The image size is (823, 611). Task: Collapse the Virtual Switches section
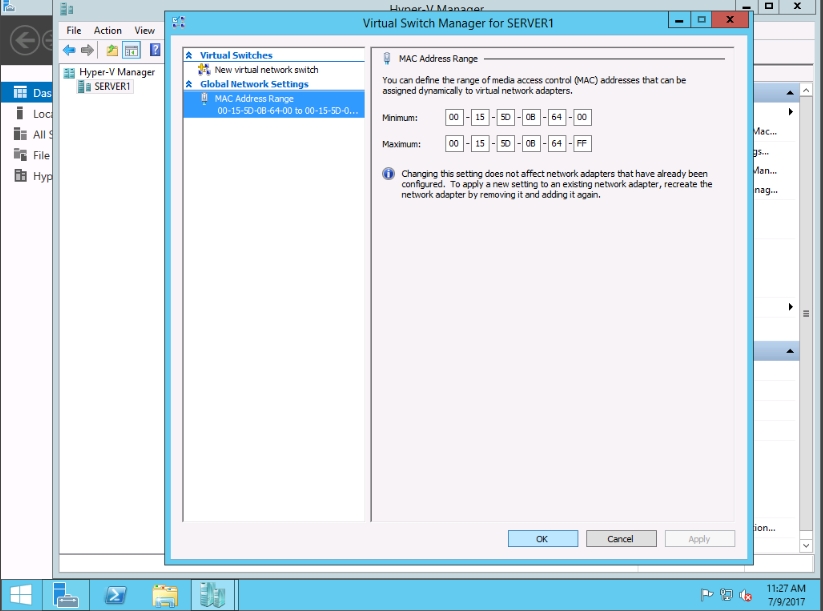coord(189,55)
